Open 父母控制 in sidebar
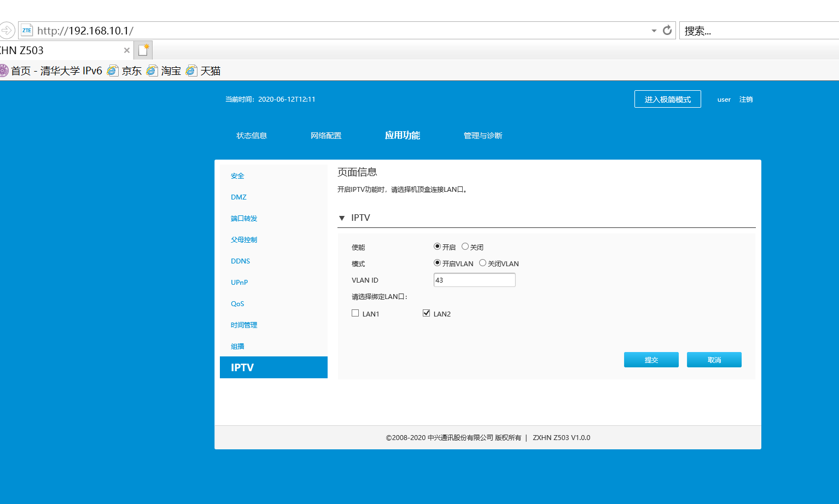Image resolution: width=839 pixels, height=504 pixels. 244,240
